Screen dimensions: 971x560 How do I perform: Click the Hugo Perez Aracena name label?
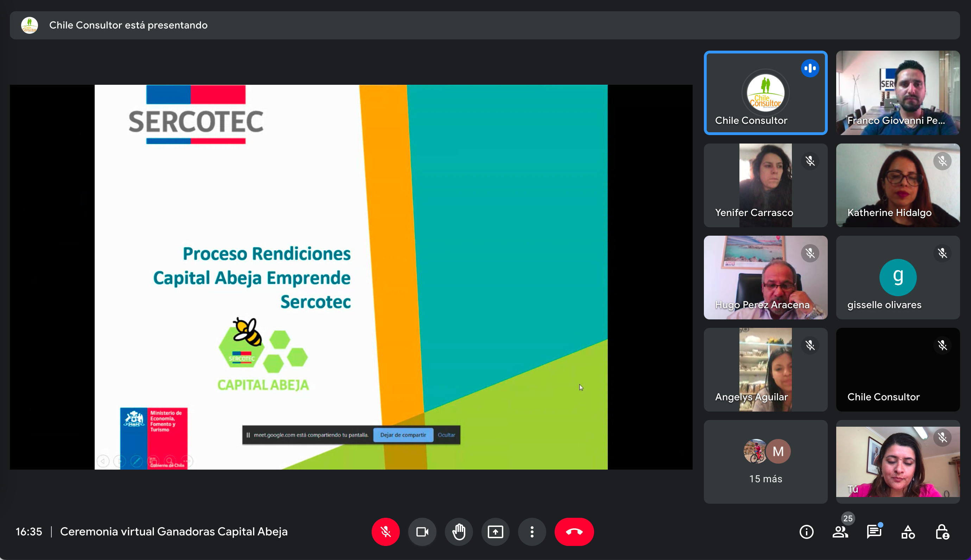762,305
